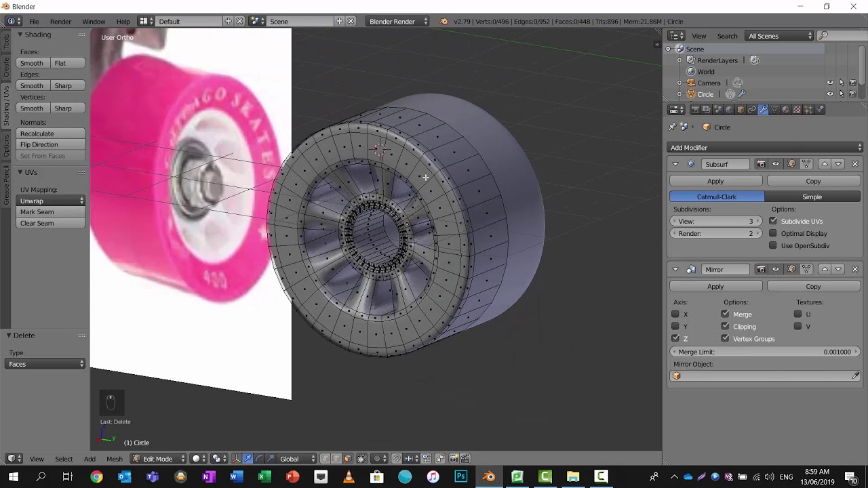Screen dimensions: 868x488
Task: Open the Scene properties tab
Action: pos(718,110)
